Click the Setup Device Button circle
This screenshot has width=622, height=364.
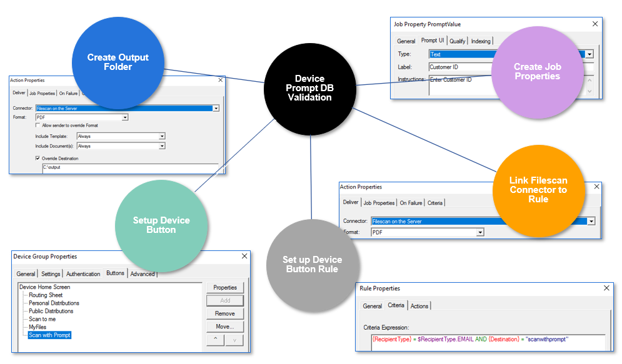161,226
